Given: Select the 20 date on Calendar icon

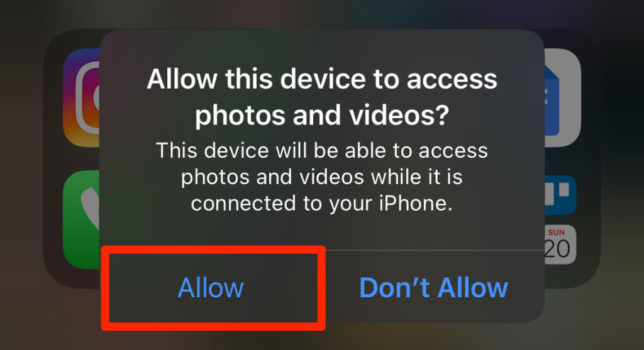Looking at the screenshot, I should pos(557,249).
